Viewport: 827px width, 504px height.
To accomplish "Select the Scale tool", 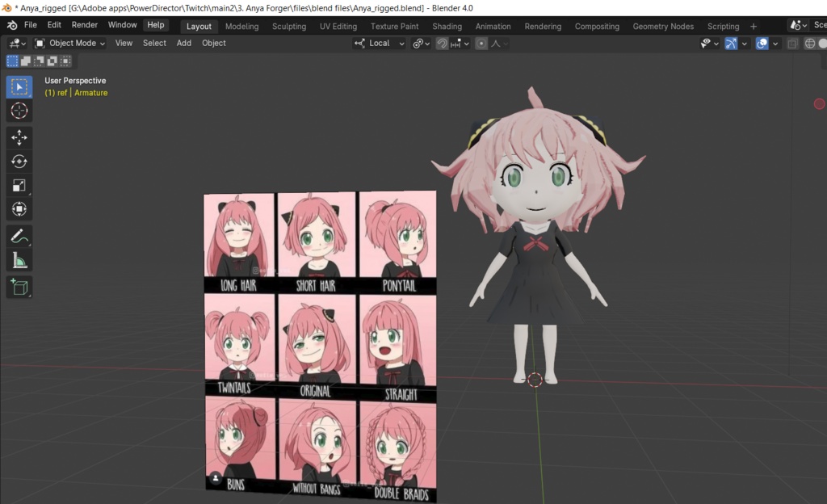I will [x=19, y=185].
